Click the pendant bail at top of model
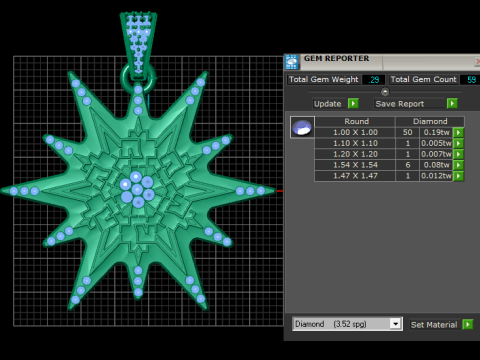The image size is (480, 360). coord(138,45)
